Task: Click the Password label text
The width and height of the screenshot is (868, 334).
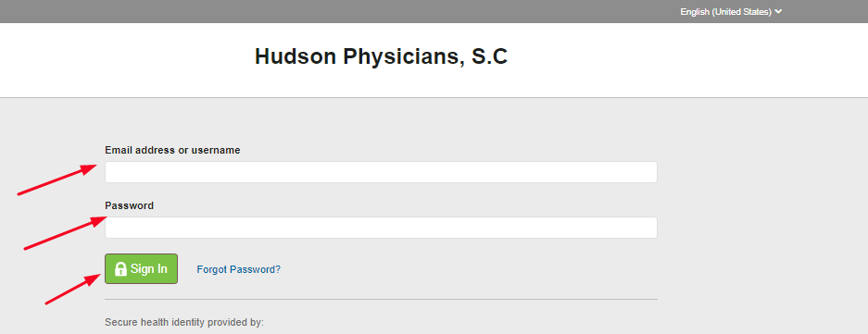Action: click(130, 205)
